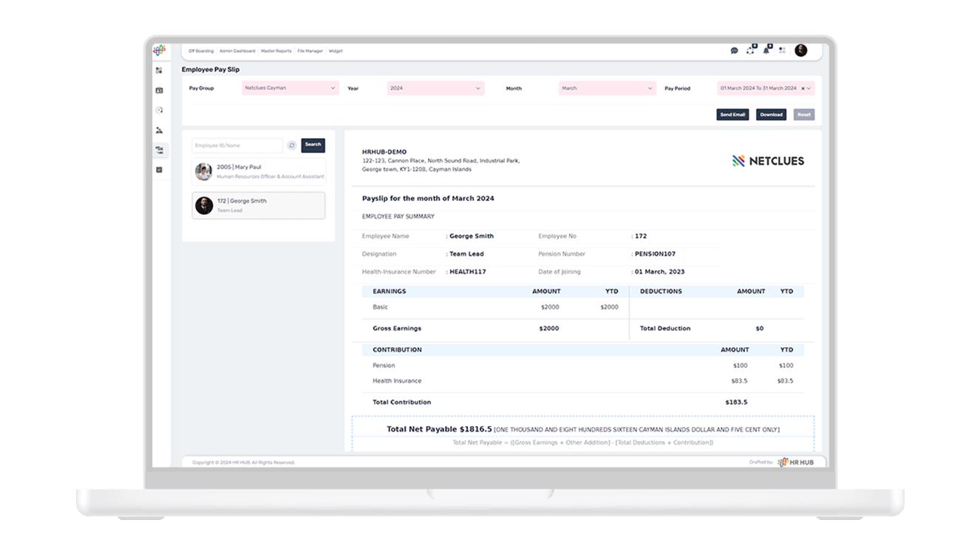Screen dimensions: 980x554
Task: Open the Year dropdown showing 2024
Action: (x=435, y=88)
